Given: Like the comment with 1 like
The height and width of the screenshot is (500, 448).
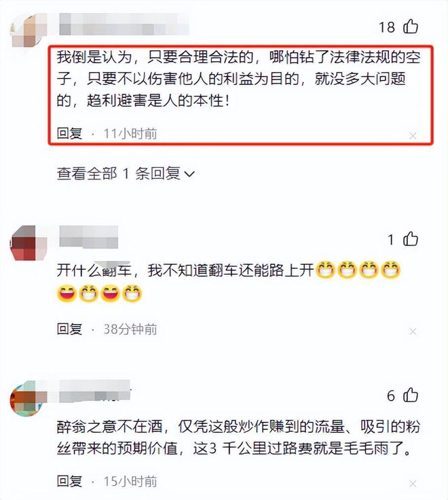Looking at the screenshot, I should [x=411, y=239].
